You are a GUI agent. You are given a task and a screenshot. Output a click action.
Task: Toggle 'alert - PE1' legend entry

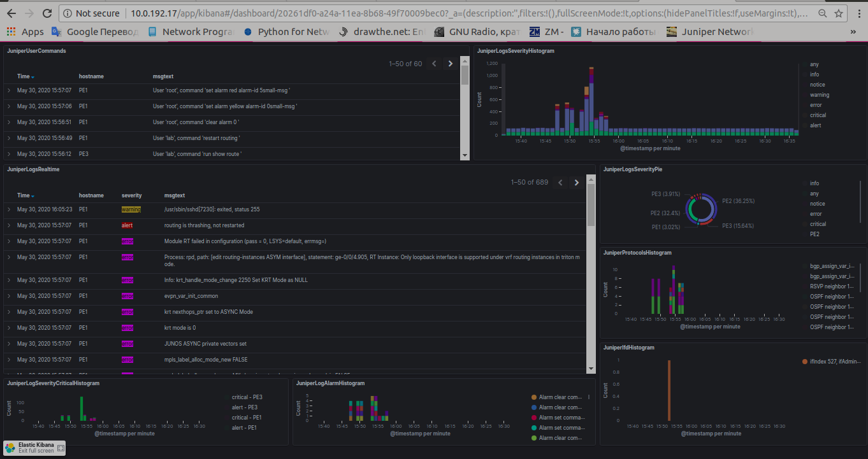244,428
